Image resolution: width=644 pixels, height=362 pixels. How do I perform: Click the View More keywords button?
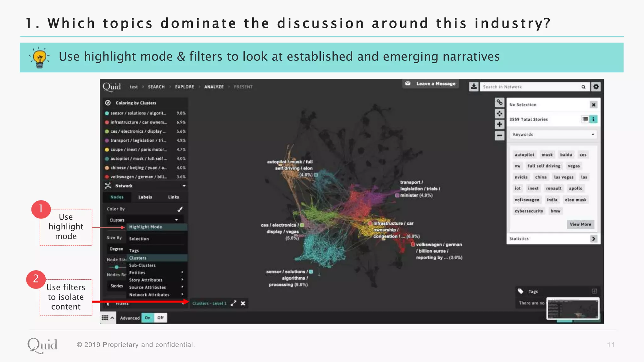click(x=580, y=224)
